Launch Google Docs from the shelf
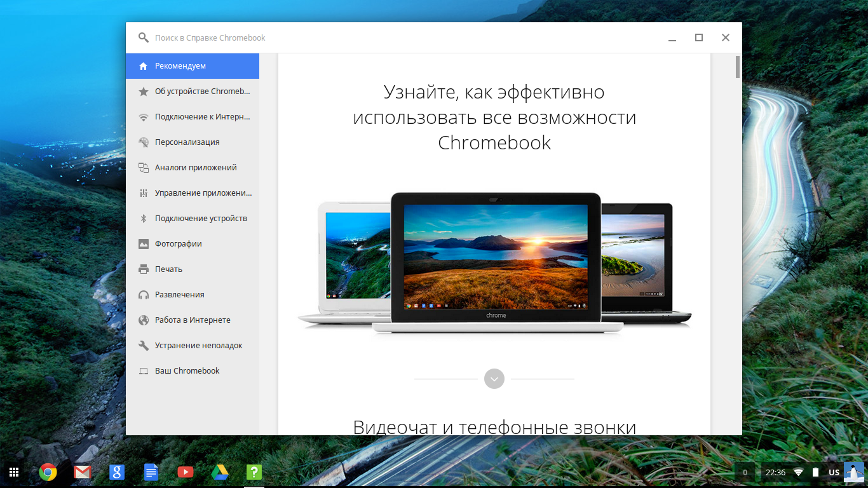This screenshot has height=488, width=868. (151, 472)
